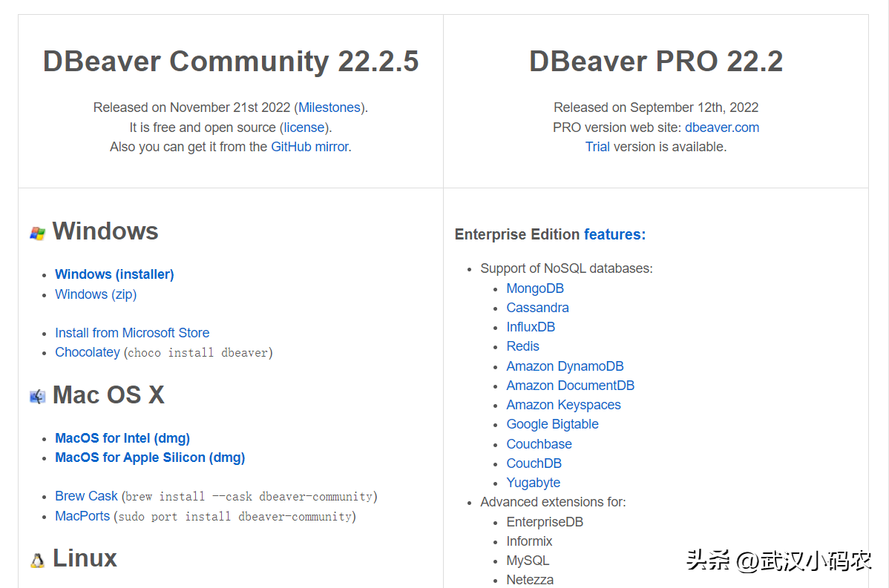Click the Windows section heading text
Viewport: 889px width, 588px height.
coord(105,231)
